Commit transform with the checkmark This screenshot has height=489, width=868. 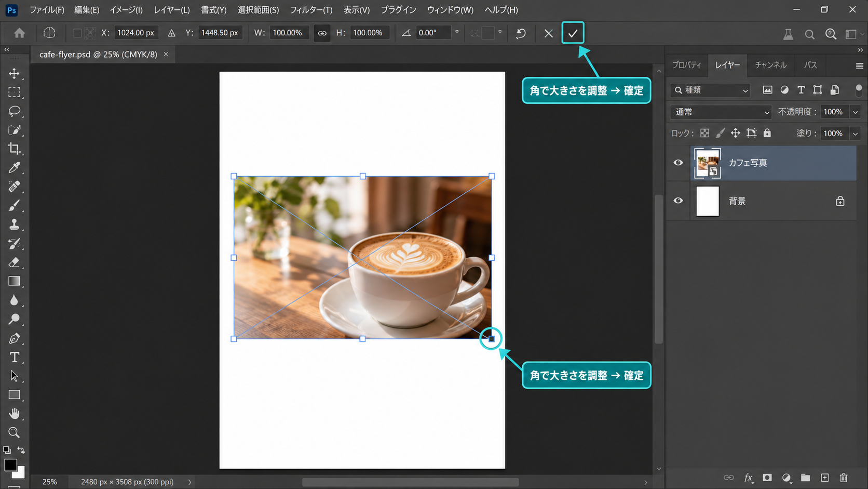pyautogui.click(x=573, y=33)
